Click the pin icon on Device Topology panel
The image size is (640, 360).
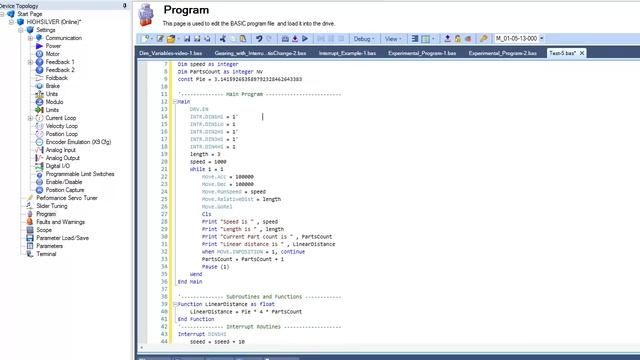pos(124,6)
